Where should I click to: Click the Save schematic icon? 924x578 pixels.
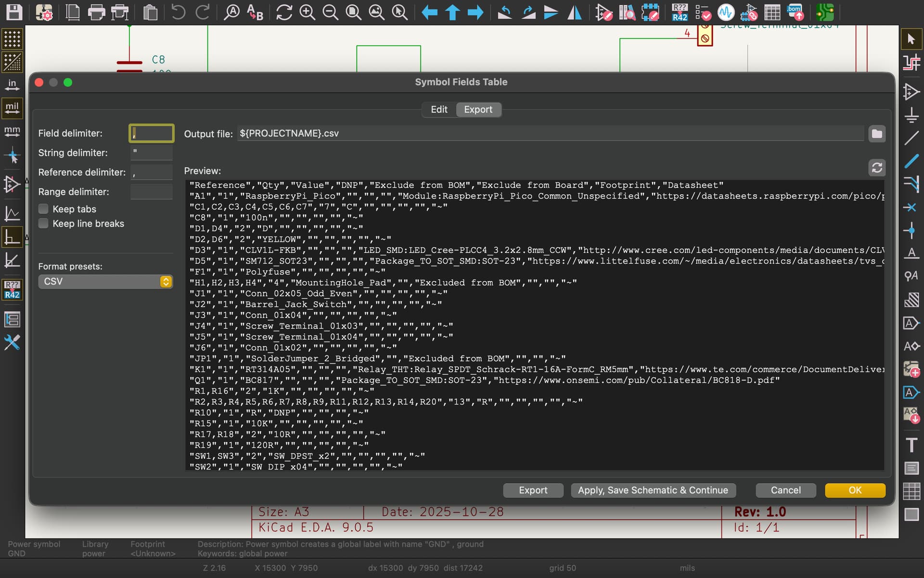tap(14, 12)
